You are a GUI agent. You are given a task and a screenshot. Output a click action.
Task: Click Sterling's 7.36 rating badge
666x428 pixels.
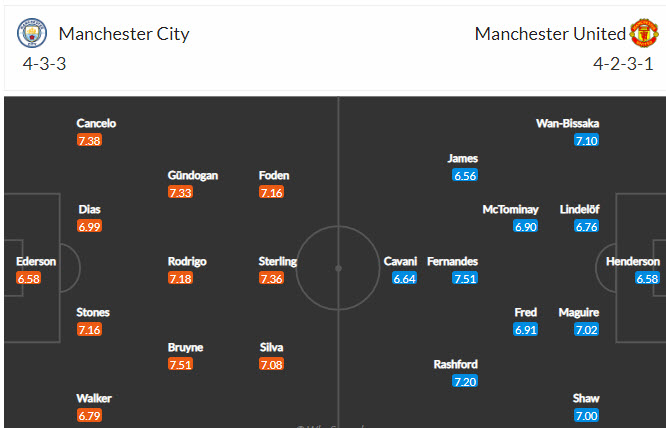271,279
